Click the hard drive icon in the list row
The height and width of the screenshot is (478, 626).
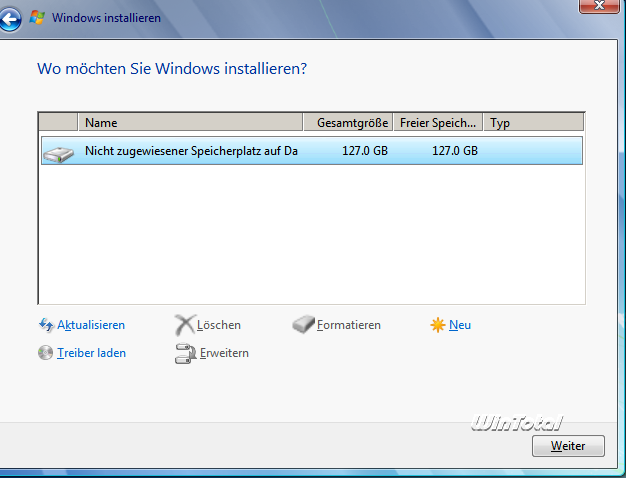(x=59, y=154)
